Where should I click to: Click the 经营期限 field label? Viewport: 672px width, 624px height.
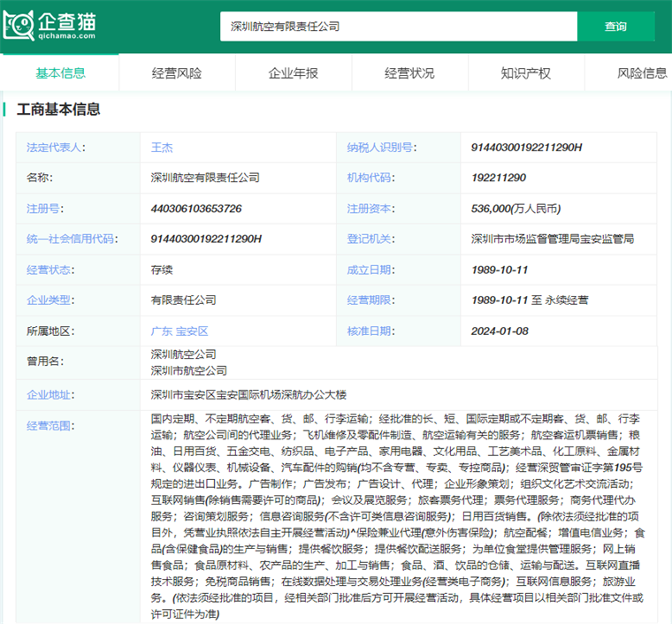click(x=370, y=301)
